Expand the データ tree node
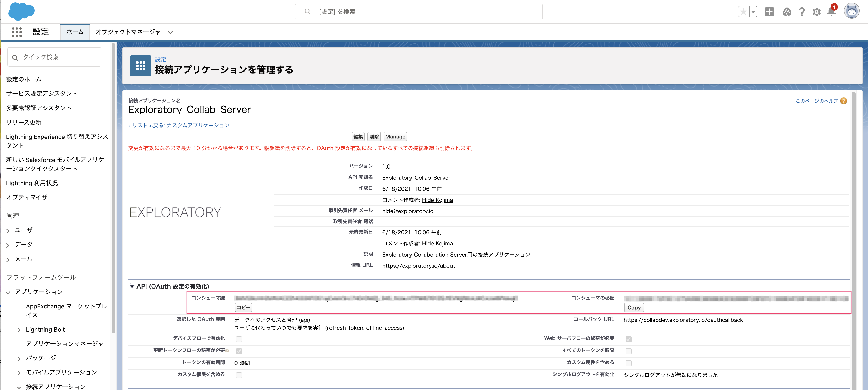 coord(8,245)
